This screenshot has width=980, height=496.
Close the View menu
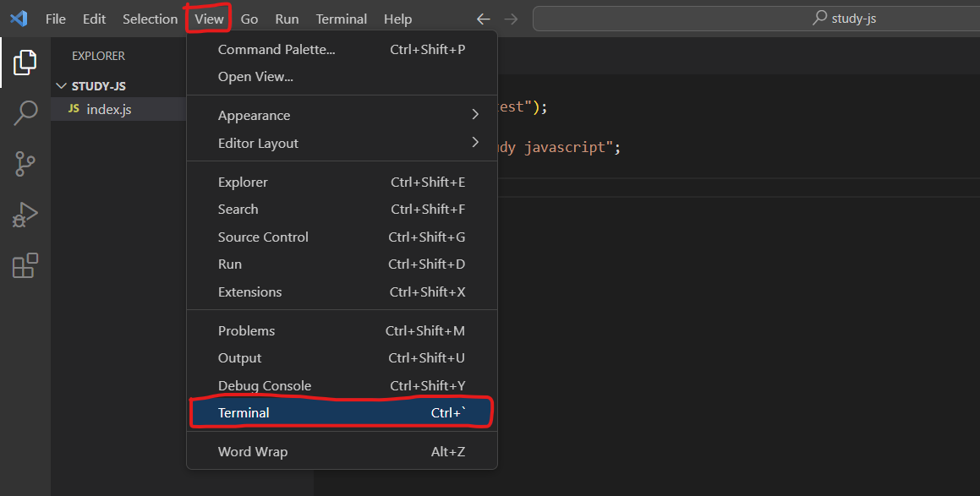click(x=209, y=19)
